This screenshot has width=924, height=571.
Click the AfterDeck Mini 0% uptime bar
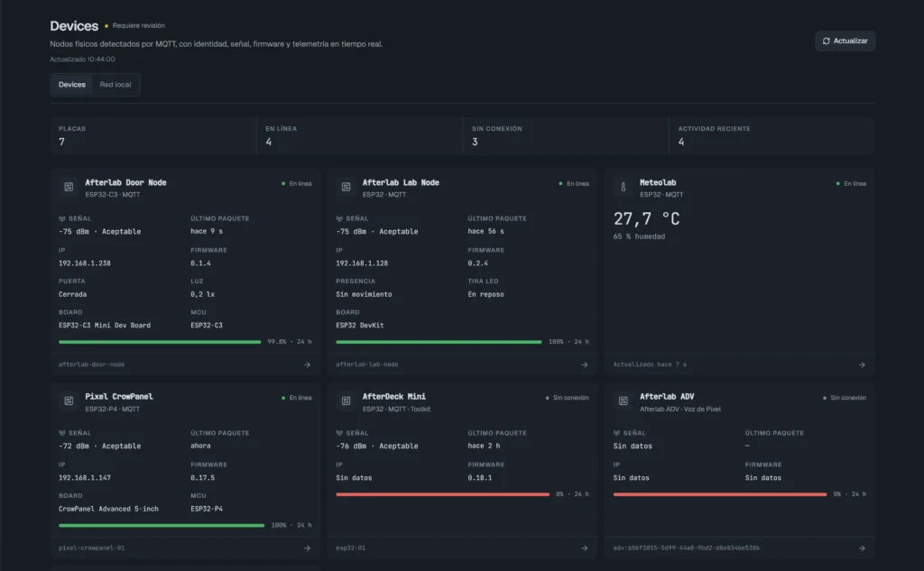coord(442,494)
